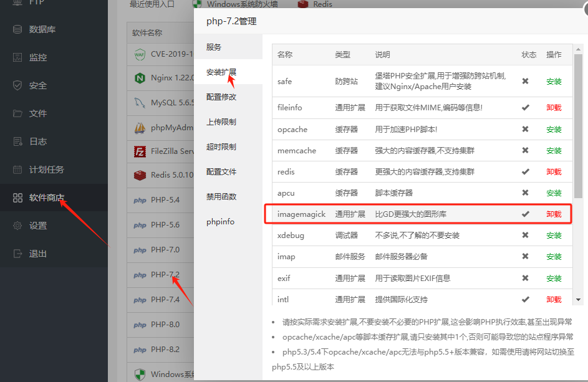The height and width of the screenshot is (382, 588).
Task: Open the 禁用函数 tab
Action: coord(228,196)
